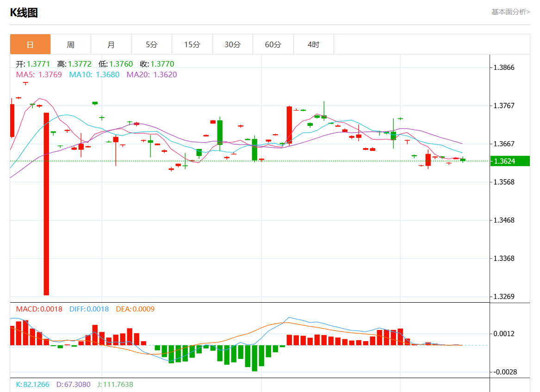Click the MACD value label
Image resolution: width=540 pixels, height=392 pixels.
(x=39, y=309)
